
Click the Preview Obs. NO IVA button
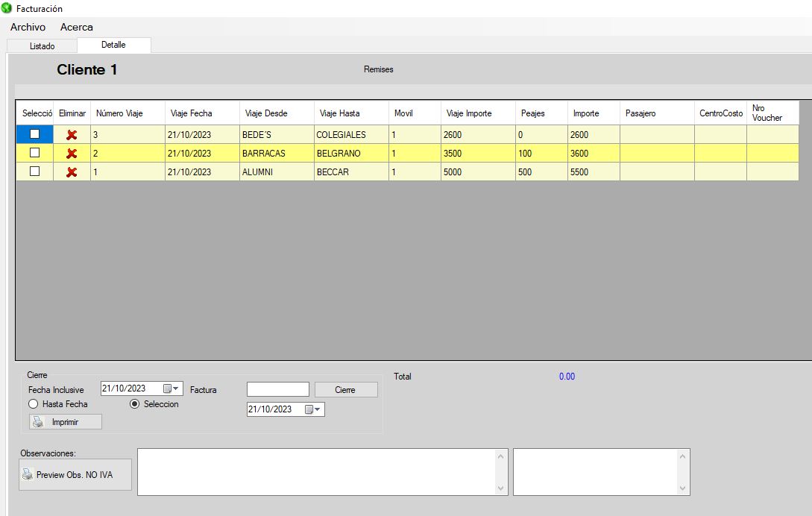[x=75, y=474]
